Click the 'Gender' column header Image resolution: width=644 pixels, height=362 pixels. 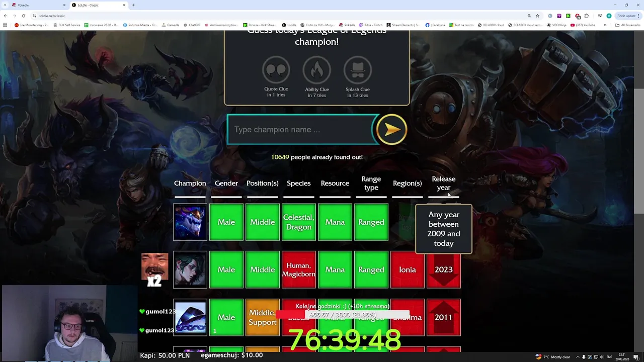pyautogui.click(x=226, y=183)
